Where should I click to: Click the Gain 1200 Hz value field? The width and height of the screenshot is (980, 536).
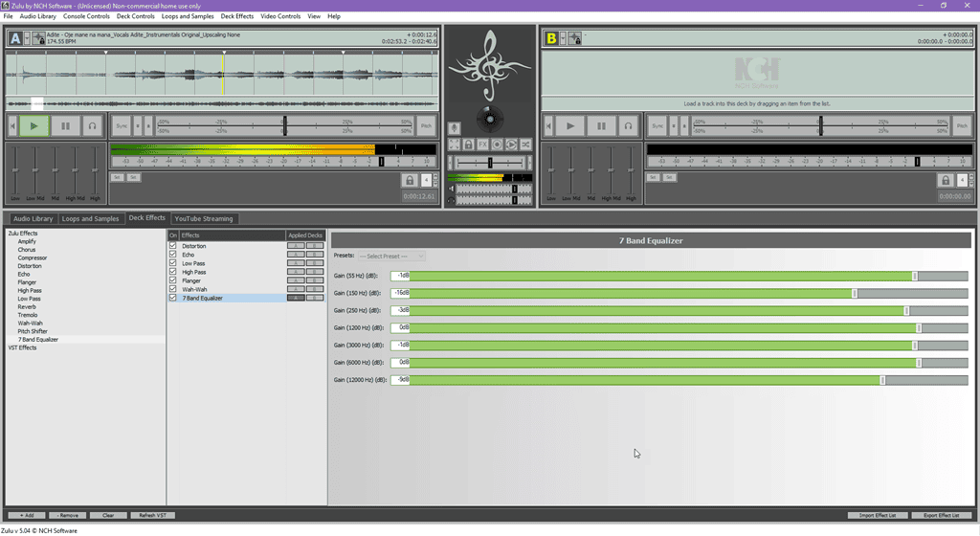400,328
